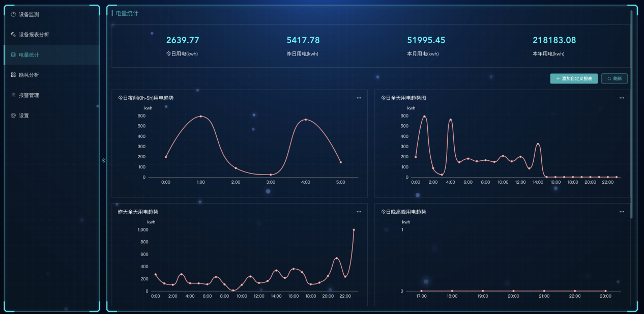The image size is (644, 314).
Task: Open 设置 in the sidebar
Action: pyautogui.click(x=51, y=116)
